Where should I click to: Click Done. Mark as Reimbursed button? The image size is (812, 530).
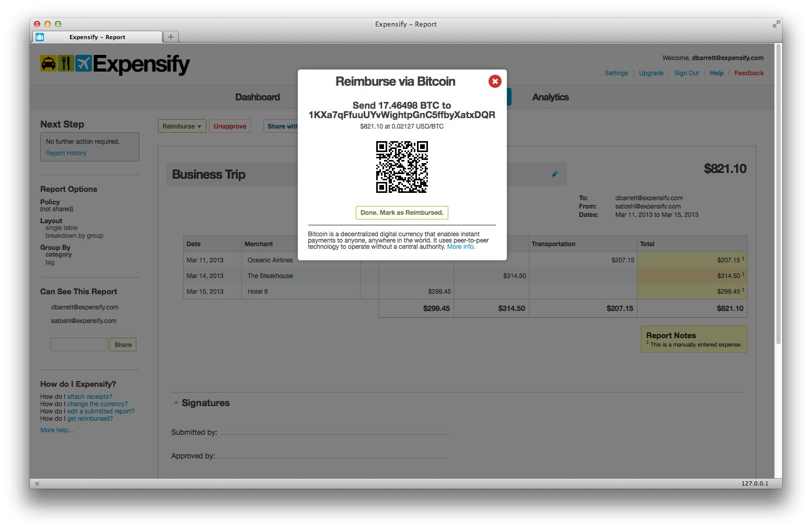tap(402, 213)
